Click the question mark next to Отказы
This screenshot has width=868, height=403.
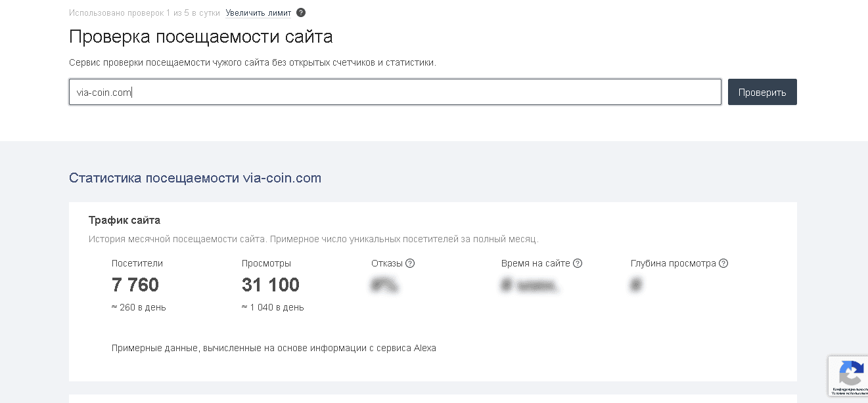[410, 263]
